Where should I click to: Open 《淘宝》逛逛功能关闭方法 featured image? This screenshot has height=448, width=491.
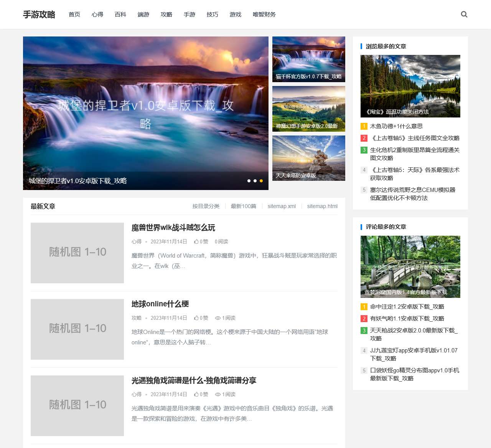410,86
